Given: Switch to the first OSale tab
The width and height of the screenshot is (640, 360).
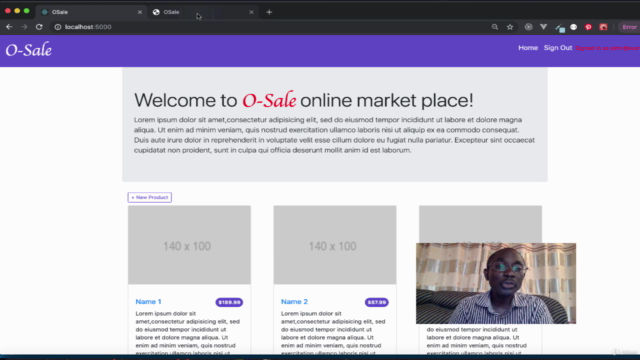Looking at the screenshot, I should coord(92,12).
